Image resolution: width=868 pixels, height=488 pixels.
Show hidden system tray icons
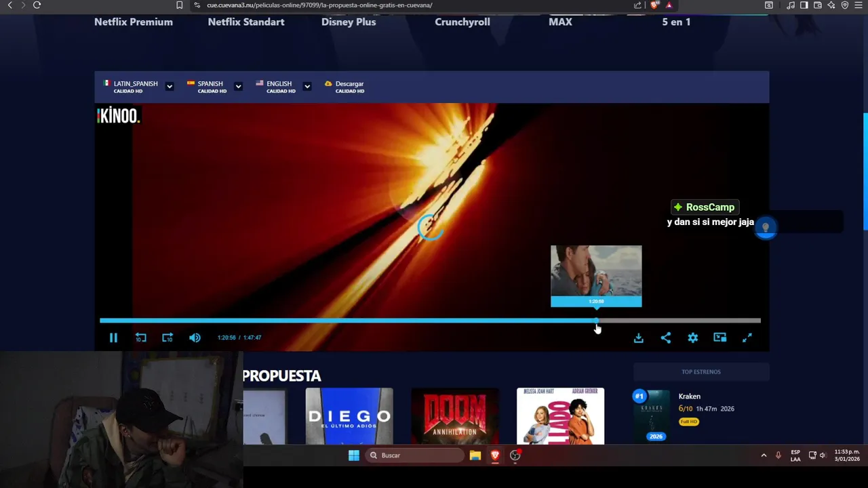pos(764,455)
